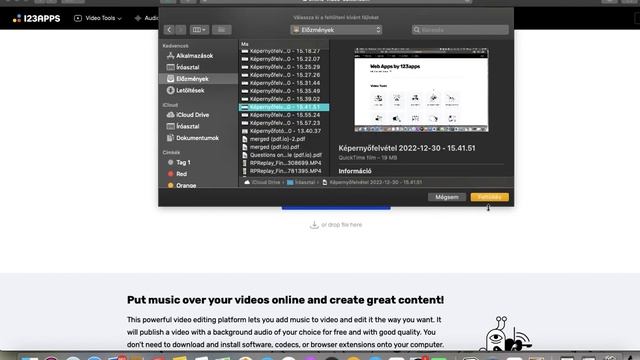Click the orange upload confirm button
Viewport: 640px width, 360px height.
(x=489, y=197)
